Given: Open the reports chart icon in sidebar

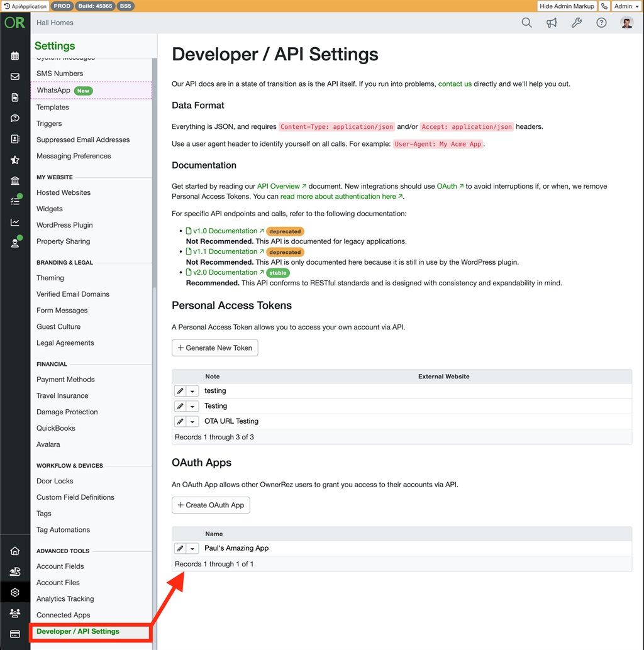Looking at the screenshot, I should pyautogui.click(x=15, y=222).
